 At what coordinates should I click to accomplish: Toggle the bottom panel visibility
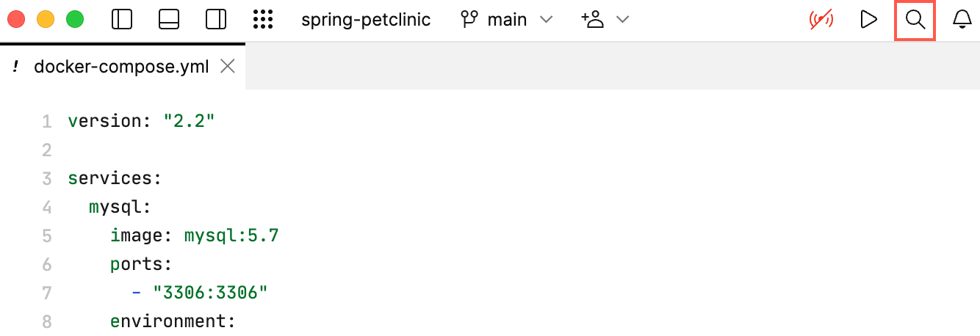(x=169, y=20)
